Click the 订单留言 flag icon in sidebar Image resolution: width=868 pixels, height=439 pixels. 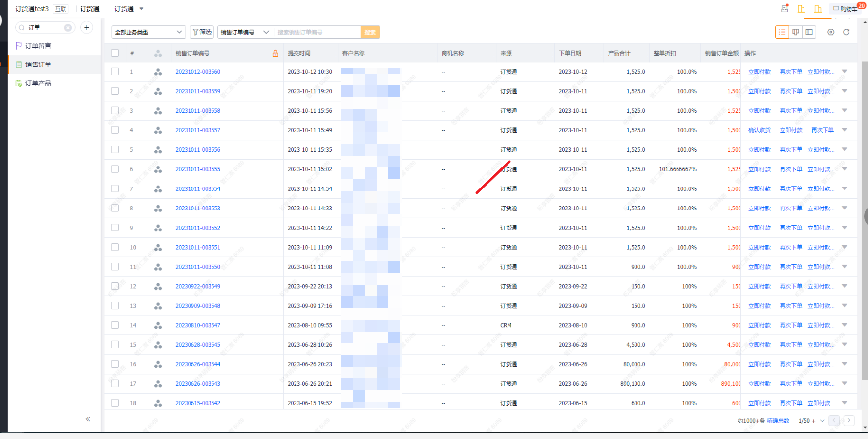click(x=19, y=46)
